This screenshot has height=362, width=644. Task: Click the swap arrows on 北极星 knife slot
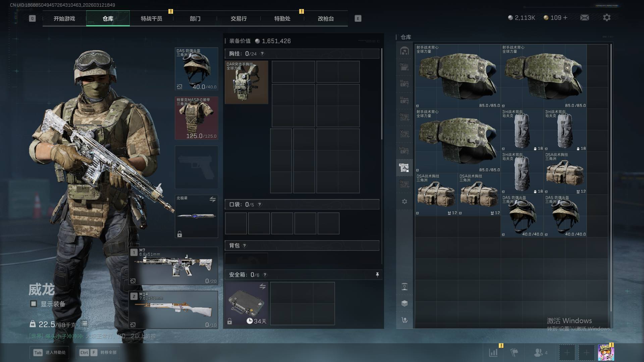tap(212, 199)
